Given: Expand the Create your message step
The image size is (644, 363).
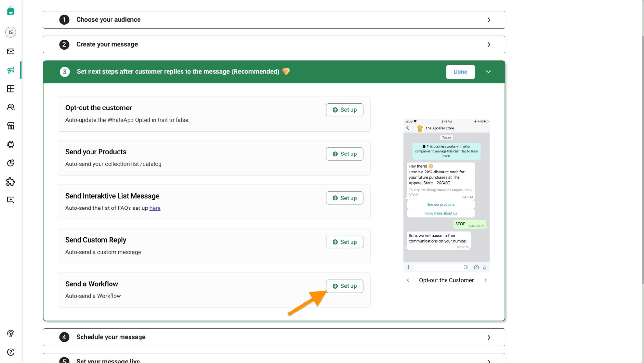Looking at the screenshot, I should [489, 44].
